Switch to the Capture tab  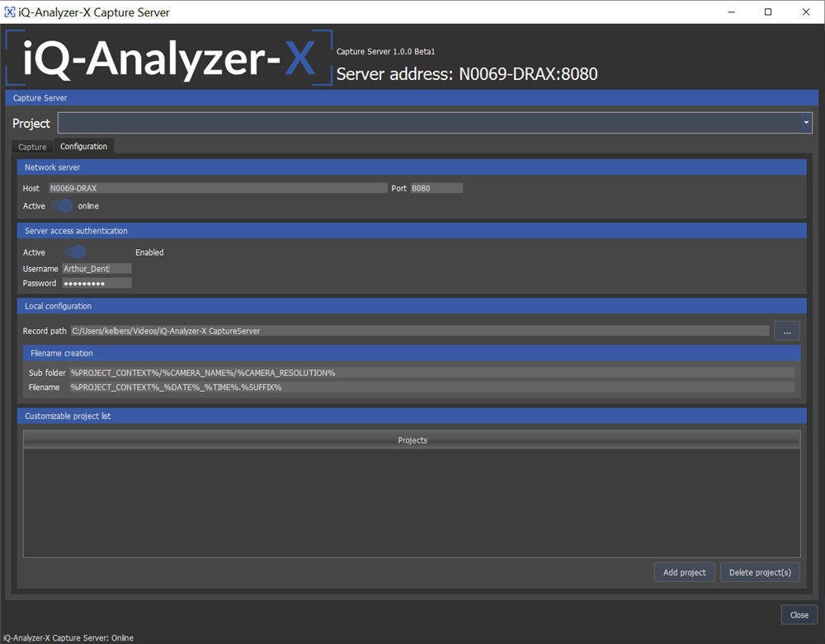pos(32,147)
